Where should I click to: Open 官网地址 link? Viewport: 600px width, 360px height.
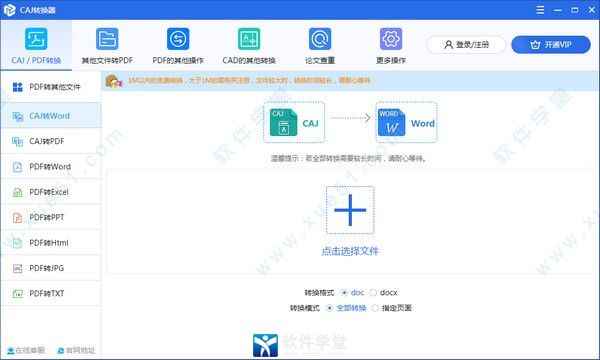point(76,350)
